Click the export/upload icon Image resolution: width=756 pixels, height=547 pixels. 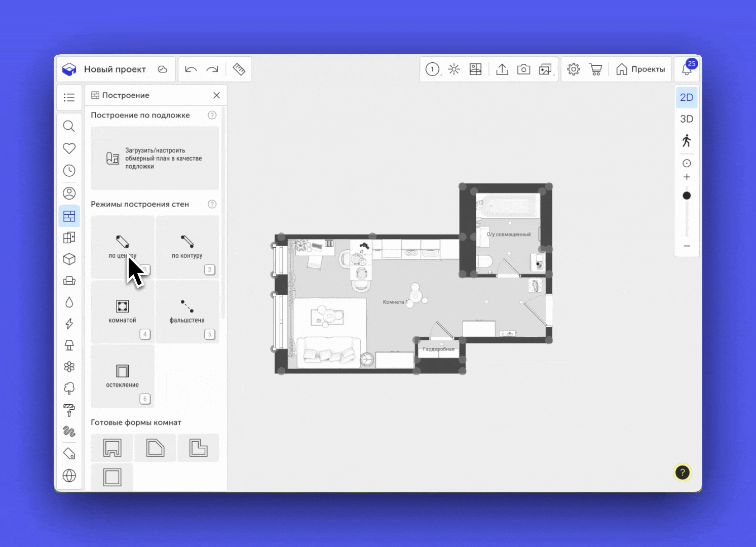502,69
